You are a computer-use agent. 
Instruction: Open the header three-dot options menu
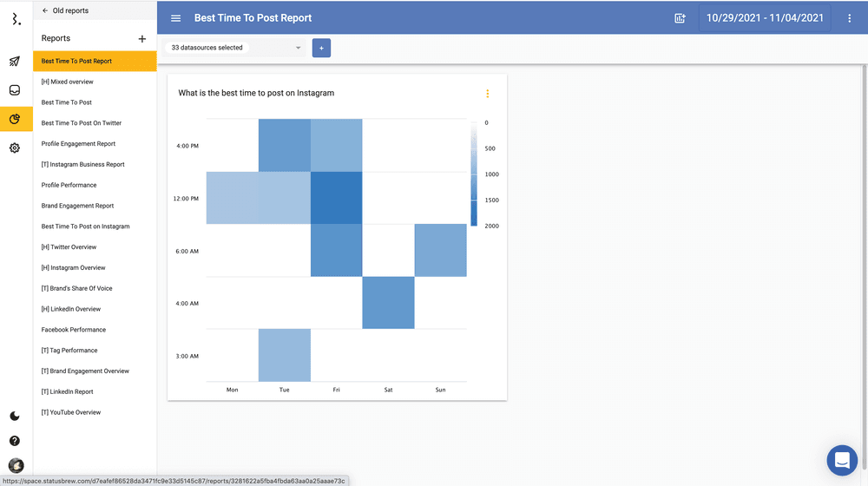(x=850, y=18)
